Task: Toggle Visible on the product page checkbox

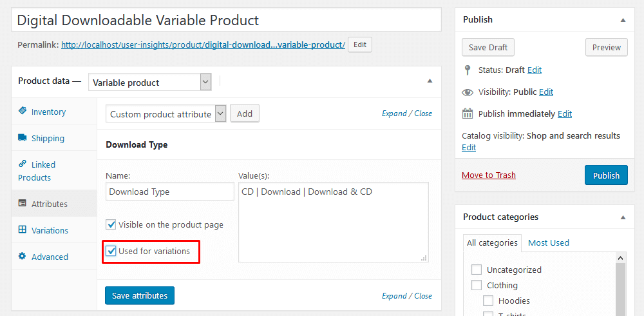Action: tap(111, 225)
